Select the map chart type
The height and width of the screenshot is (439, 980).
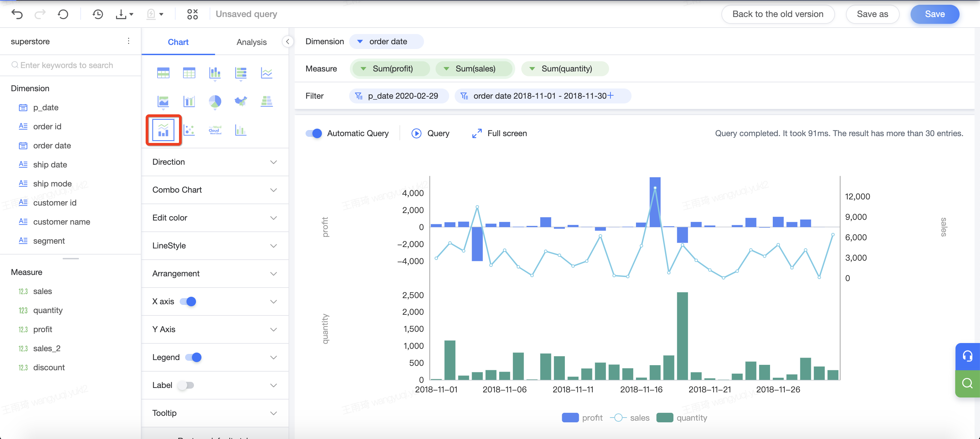[241, 101]
